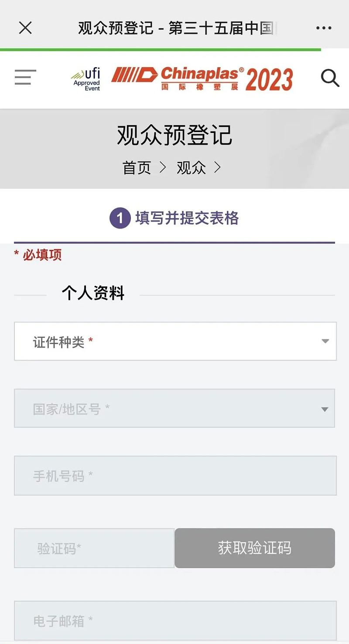Image resolution: width=349 pixels, height=644 pixels.
Task: Click the 个人资料 section heading
Action: click(x=93, y=293)
